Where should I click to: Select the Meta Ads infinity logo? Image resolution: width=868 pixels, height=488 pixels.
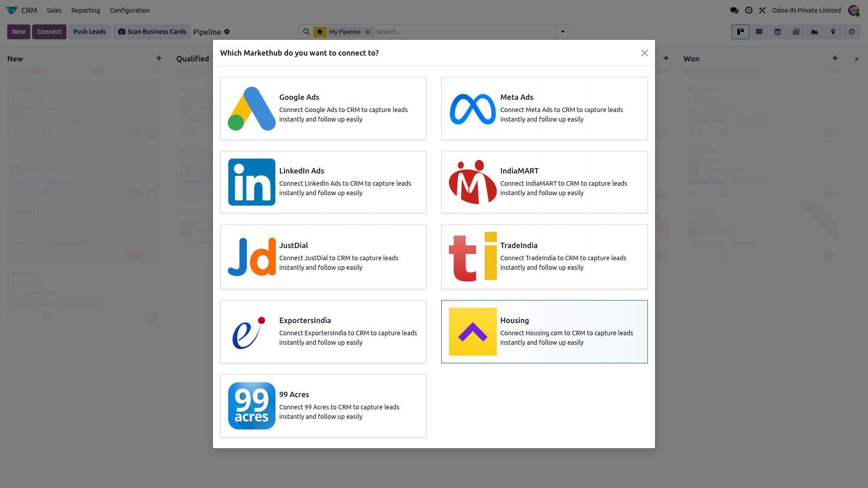(472, 108)
